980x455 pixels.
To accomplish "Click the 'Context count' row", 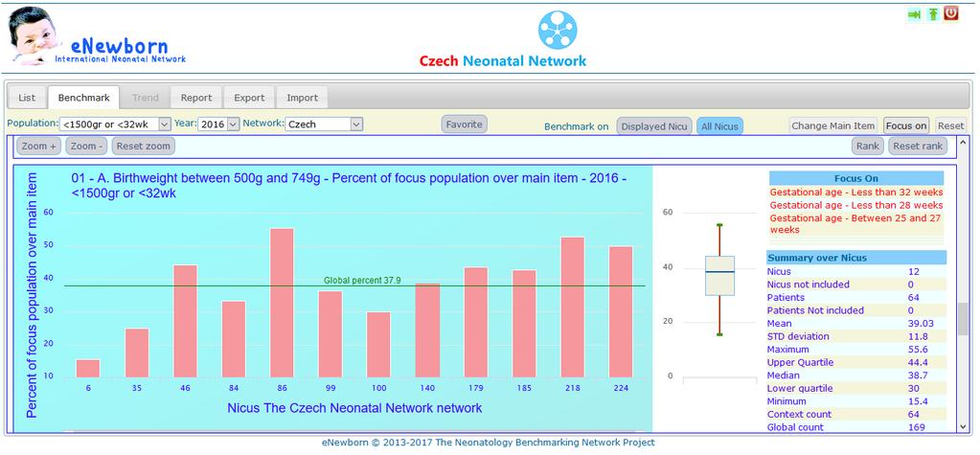I will coord(856,415).
